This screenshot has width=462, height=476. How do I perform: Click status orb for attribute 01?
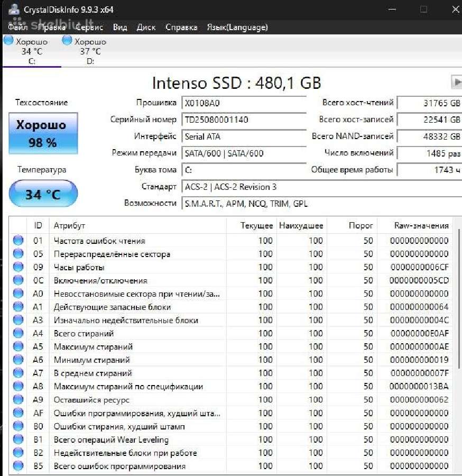point(18,240)
